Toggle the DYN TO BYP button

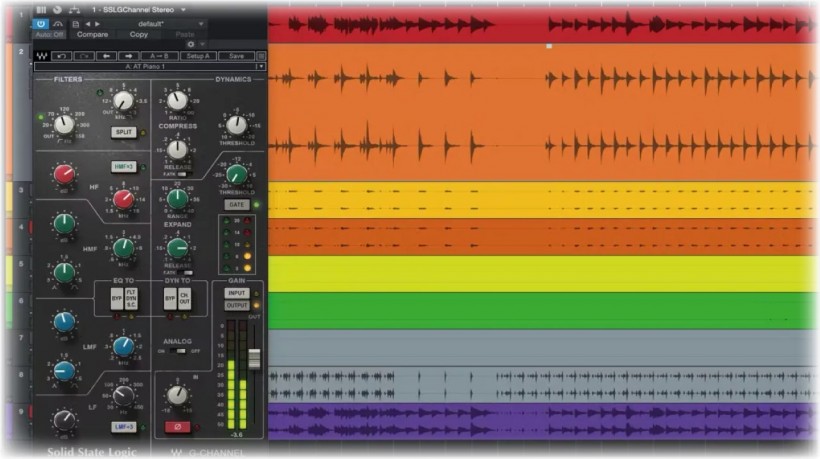(170, 299)
